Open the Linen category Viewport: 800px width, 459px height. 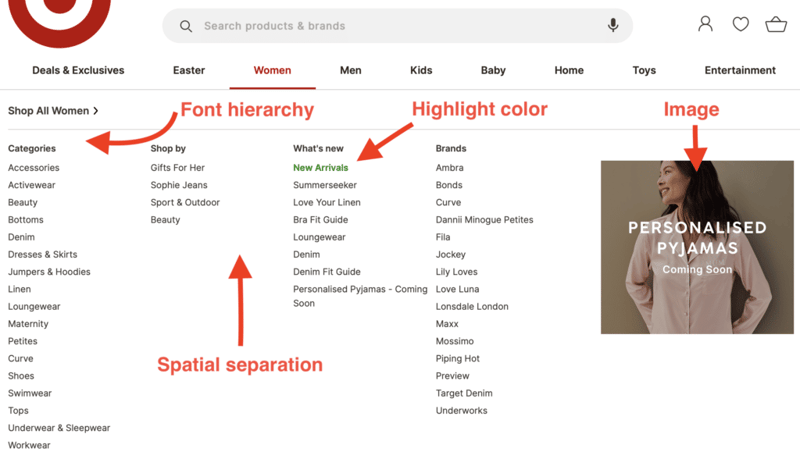pos(19,289)
